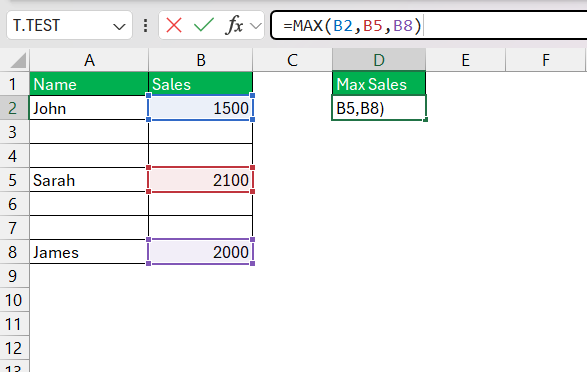Click the cell with value 1500
The image size is (587, 372).
(201, 108)
